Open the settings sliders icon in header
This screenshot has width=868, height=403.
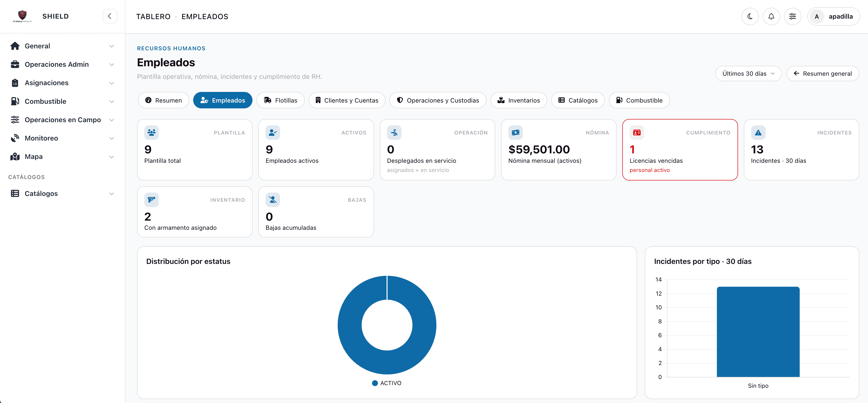792,16
